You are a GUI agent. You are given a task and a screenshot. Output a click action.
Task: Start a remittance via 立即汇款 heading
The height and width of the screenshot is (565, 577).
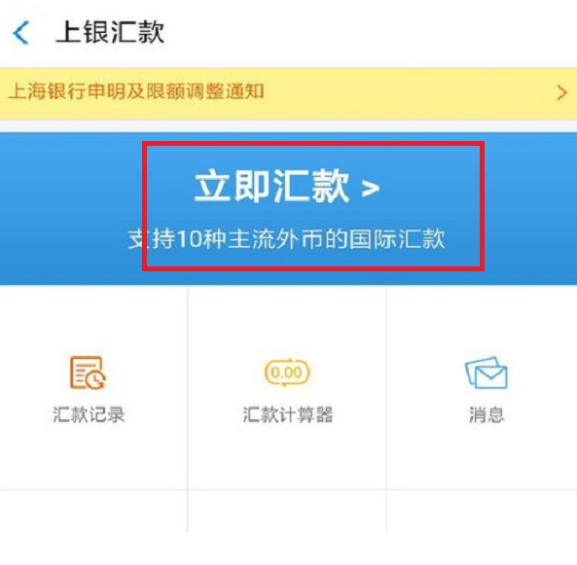272,186
